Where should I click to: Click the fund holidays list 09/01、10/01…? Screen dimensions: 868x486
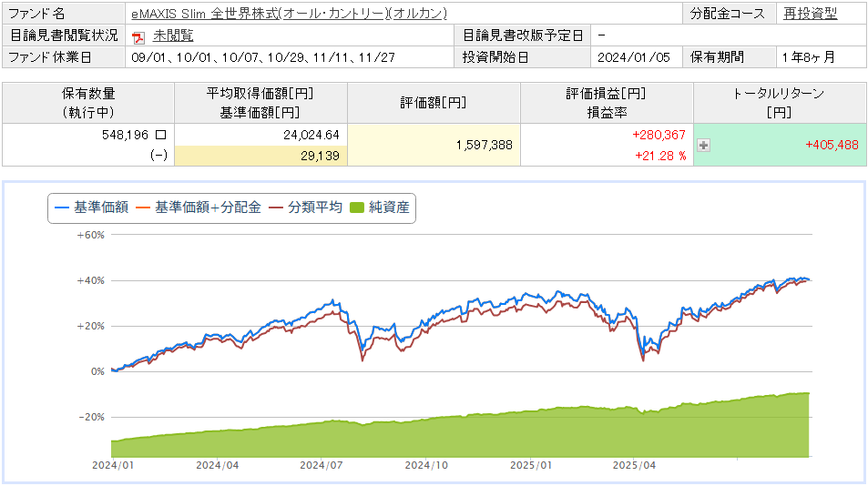263,57
